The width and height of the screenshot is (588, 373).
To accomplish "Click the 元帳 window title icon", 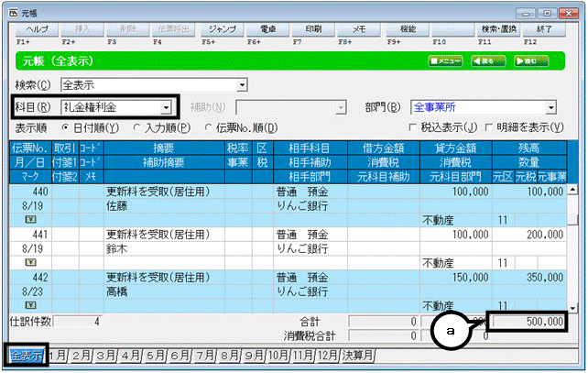I will [x=14, y=14].
